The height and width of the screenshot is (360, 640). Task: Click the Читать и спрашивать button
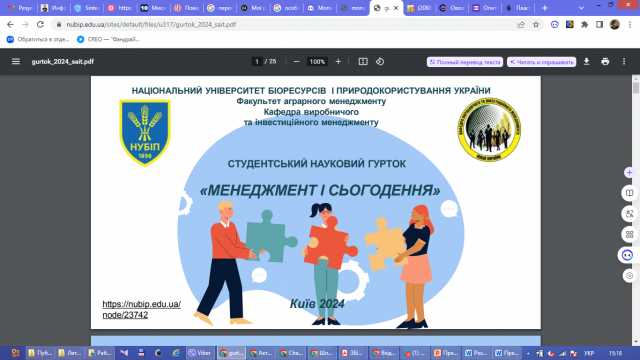pos(542,62)
